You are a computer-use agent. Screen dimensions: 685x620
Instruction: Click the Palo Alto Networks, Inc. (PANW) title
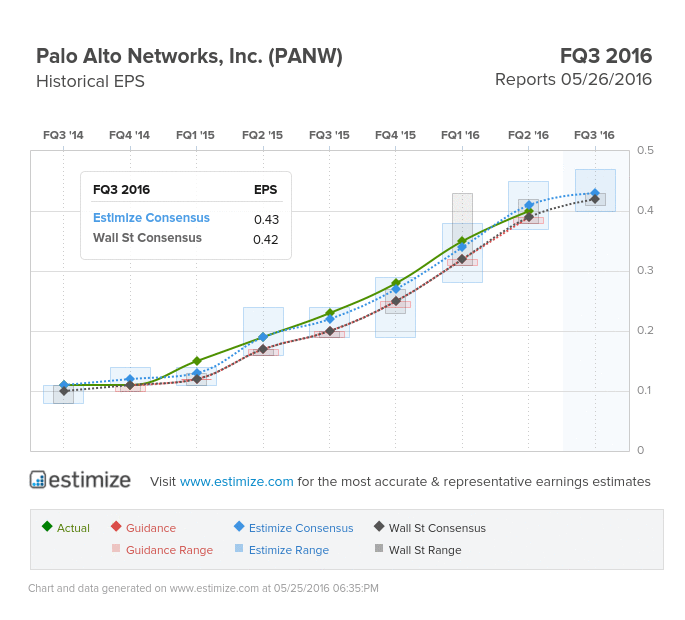coord(189,56)
